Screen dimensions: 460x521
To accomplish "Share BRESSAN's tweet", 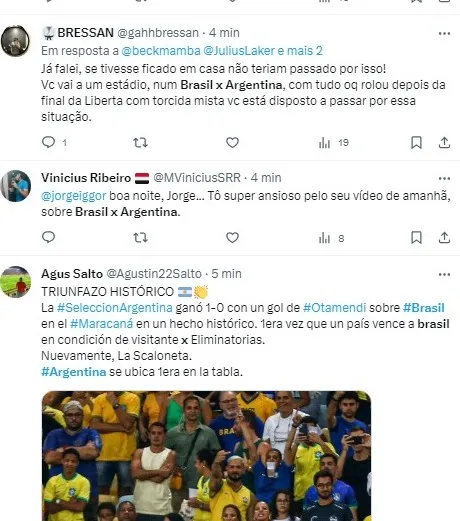I will click(444, 143).
